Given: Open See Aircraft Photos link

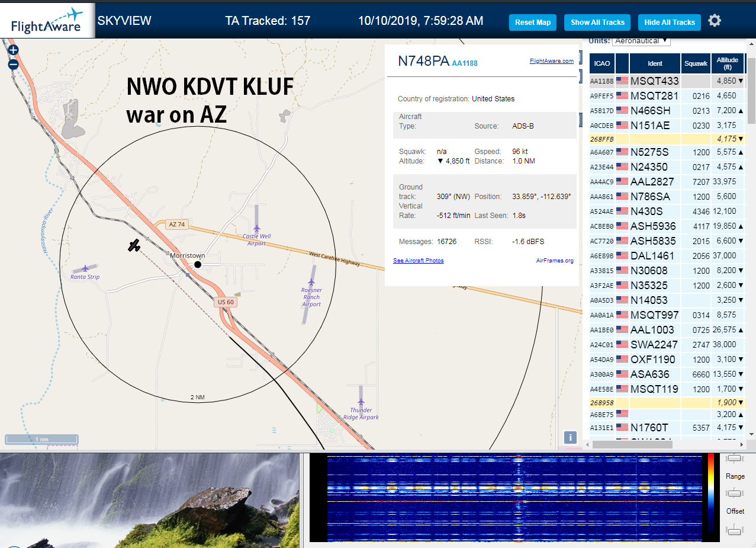Looking at the screenshot, I should (418, 261).
